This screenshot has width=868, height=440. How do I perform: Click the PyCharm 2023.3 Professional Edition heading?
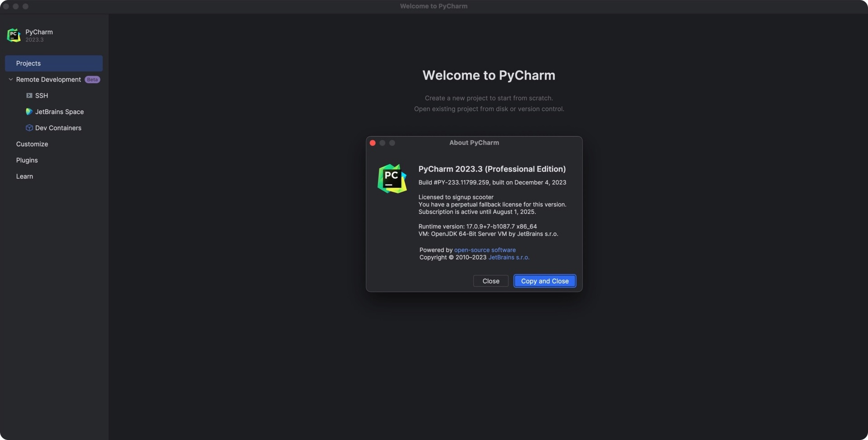click(x=492, y=169)
